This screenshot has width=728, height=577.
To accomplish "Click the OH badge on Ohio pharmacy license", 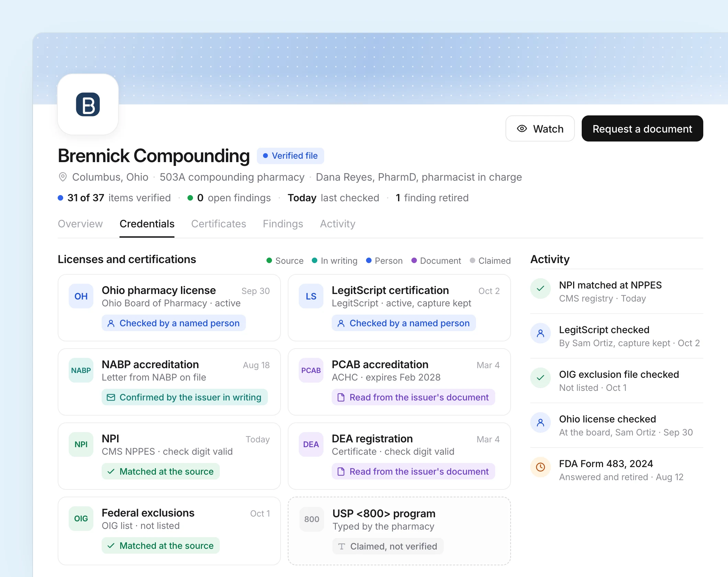I will (x=81, y=296).
